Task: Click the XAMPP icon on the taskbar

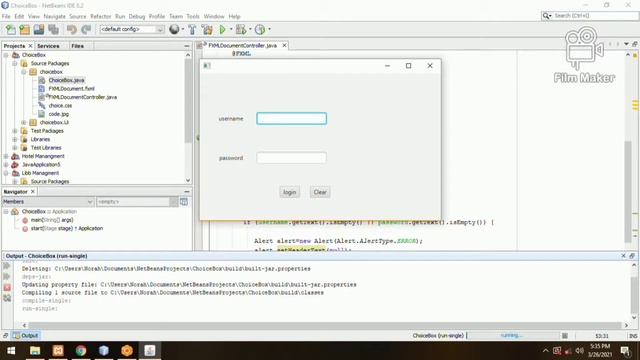Action: pyautogui.click(x=58, y=351)
